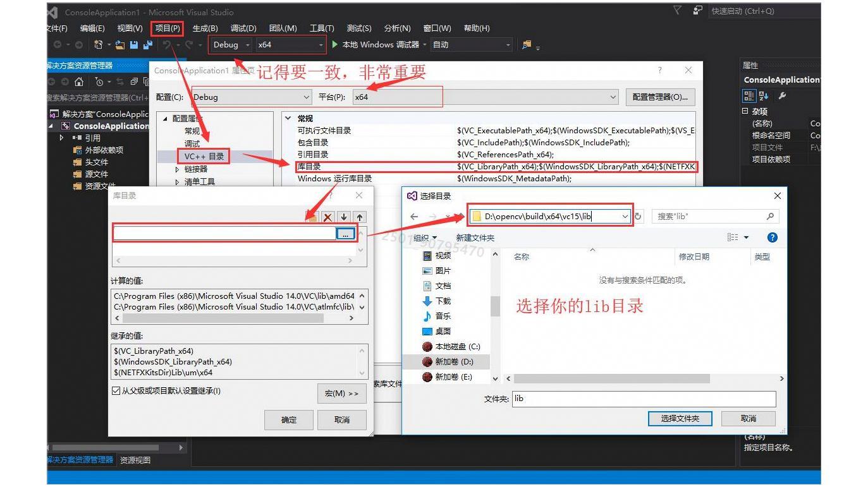Viewport: 868px width, 487px height.
Task: Click the feedback icon near Quick Launch
Action: 697,11
